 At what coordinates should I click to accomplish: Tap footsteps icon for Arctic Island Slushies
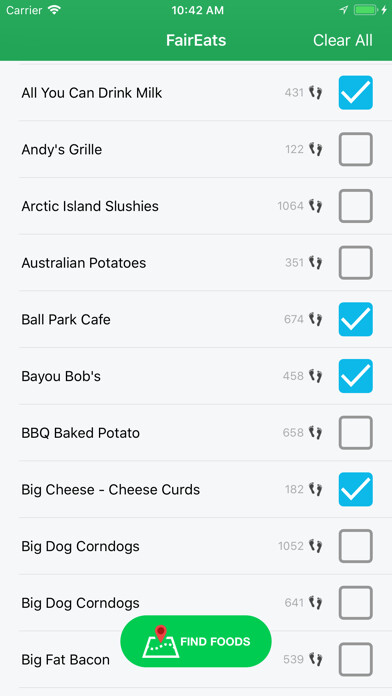click(316, 206)
